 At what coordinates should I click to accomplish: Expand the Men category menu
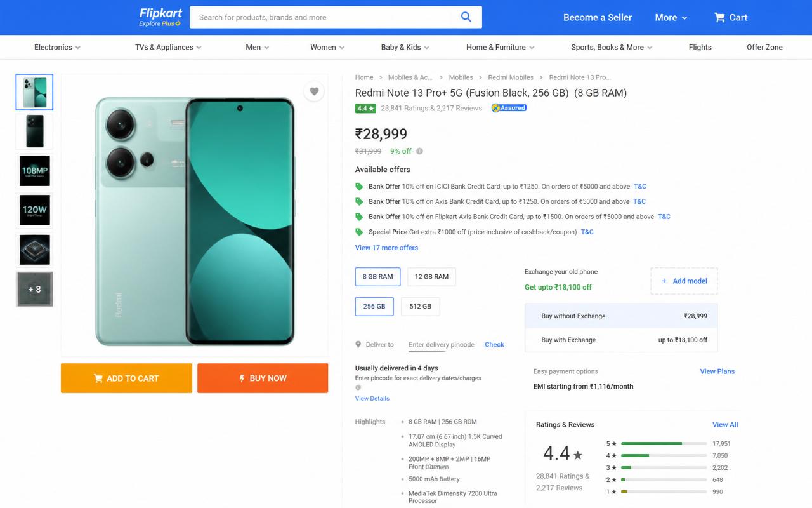coord(258,47)
